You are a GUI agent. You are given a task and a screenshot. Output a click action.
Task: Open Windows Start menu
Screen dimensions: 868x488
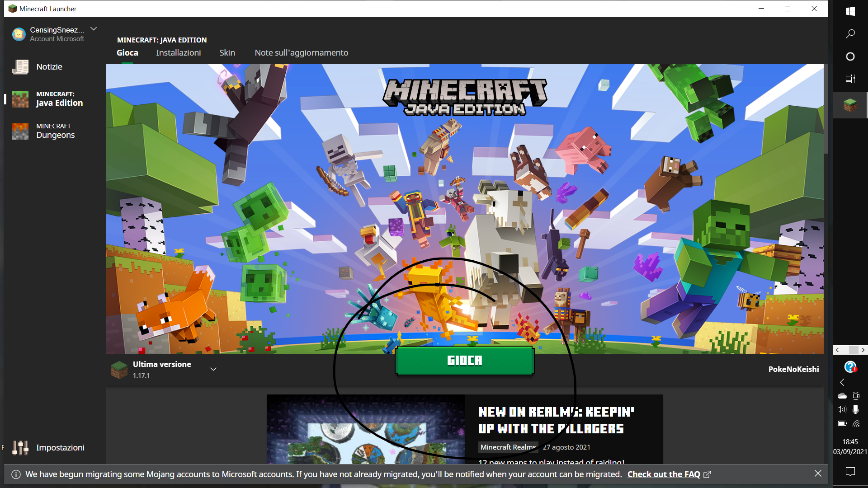pyautogui.click(x=850, y=11)
